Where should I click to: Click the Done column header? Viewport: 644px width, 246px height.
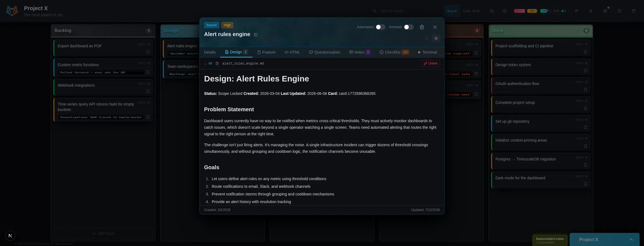coord(541,31)
